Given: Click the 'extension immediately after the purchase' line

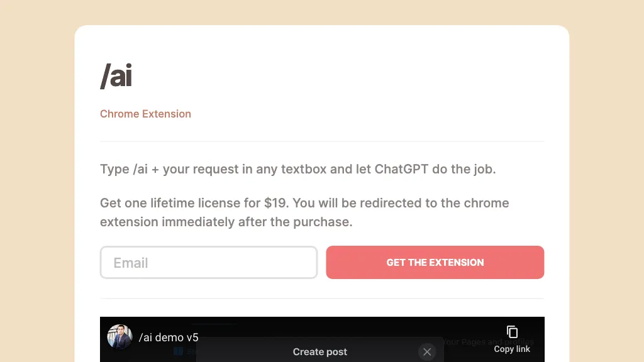Looking at the screenshot, I should click(x=226, y=222).
